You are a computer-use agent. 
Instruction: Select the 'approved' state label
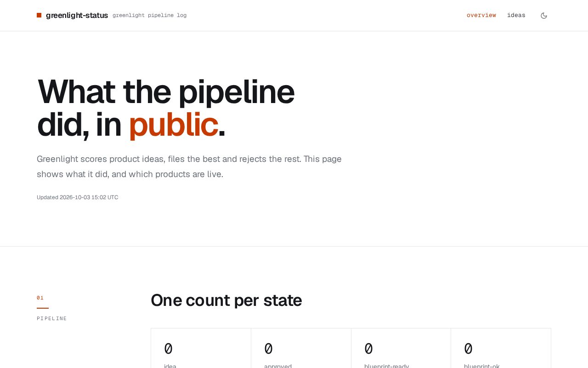click(x=278, y=366)
